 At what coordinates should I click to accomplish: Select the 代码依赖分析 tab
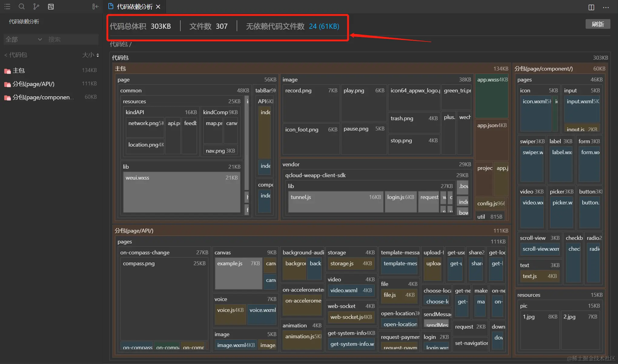tap(134, 7)
